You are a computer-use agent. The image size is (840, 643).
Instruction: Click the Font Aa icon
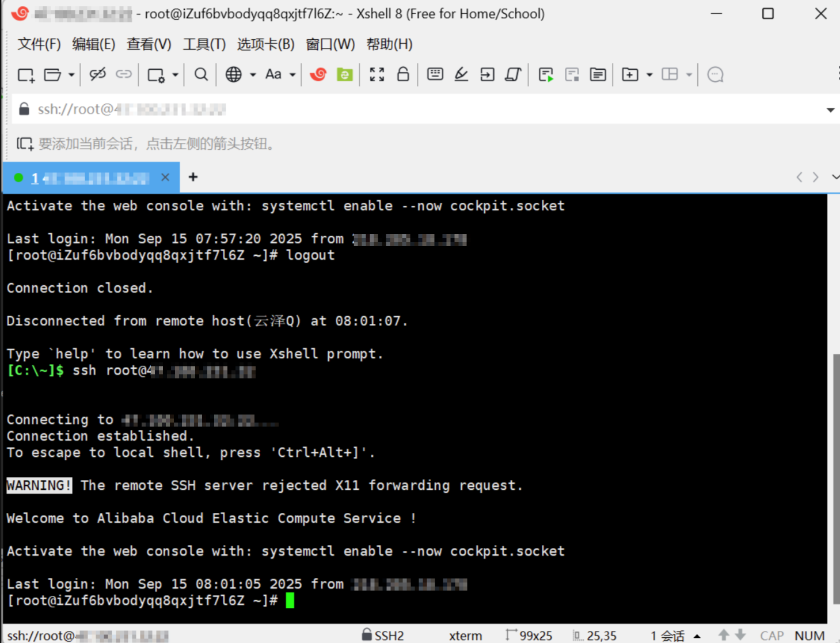(x=273, y=74)
